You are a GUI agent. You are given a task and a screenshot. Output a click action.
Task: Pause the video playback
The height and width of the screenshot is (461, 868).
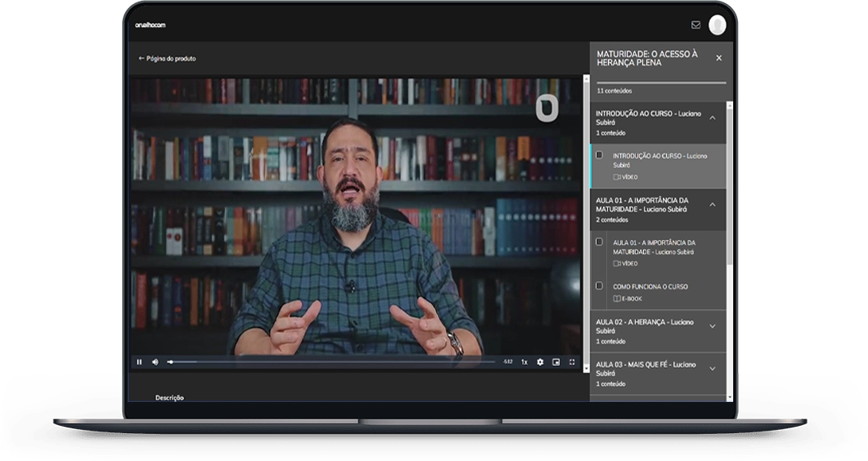(139, 362)
